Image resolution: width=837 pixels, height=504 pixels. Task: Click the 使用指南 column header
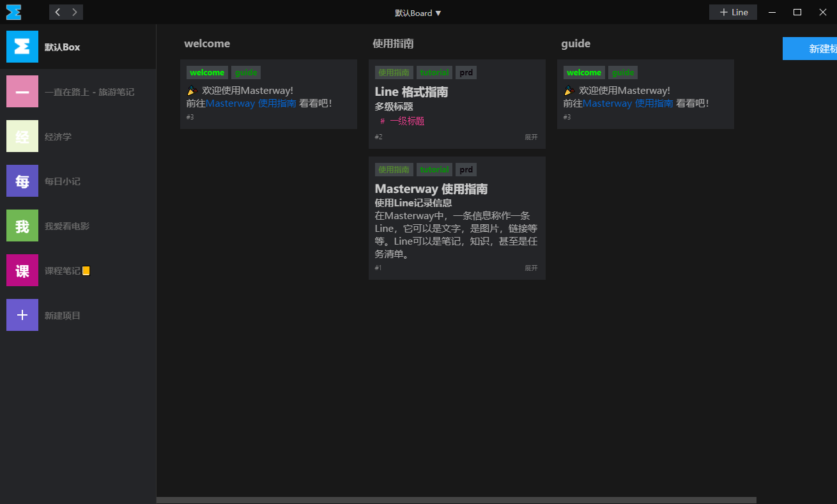394,43
